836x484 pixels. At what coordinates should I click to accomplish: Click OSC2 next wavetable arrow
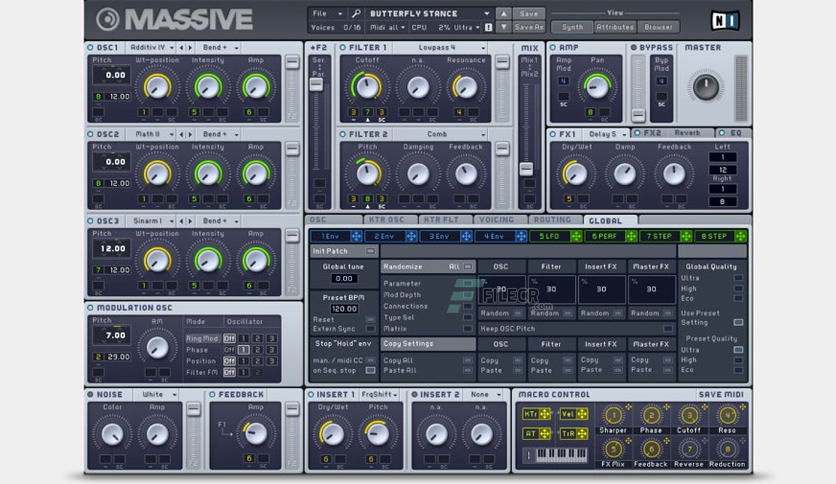(190, 134)
